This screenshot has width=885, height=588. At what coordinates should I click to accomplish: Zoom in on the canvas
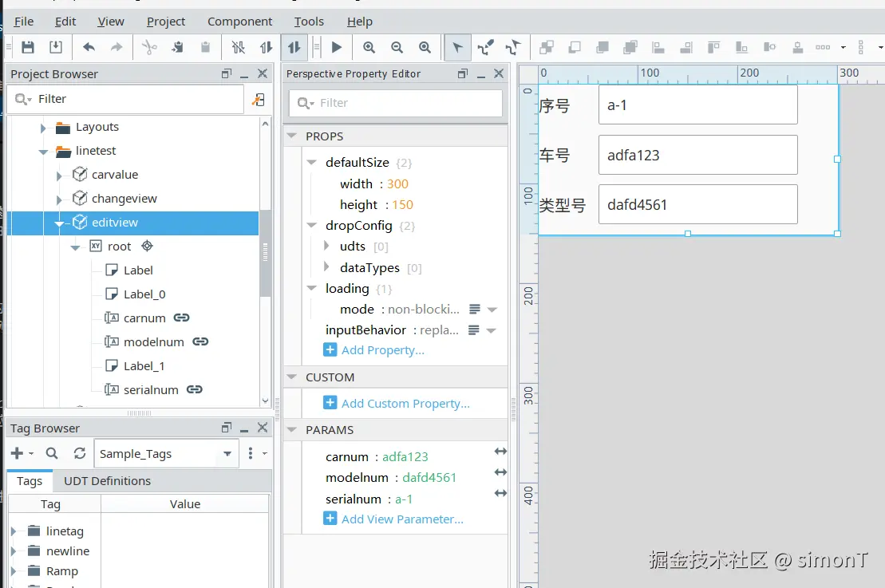pos(369,47)
